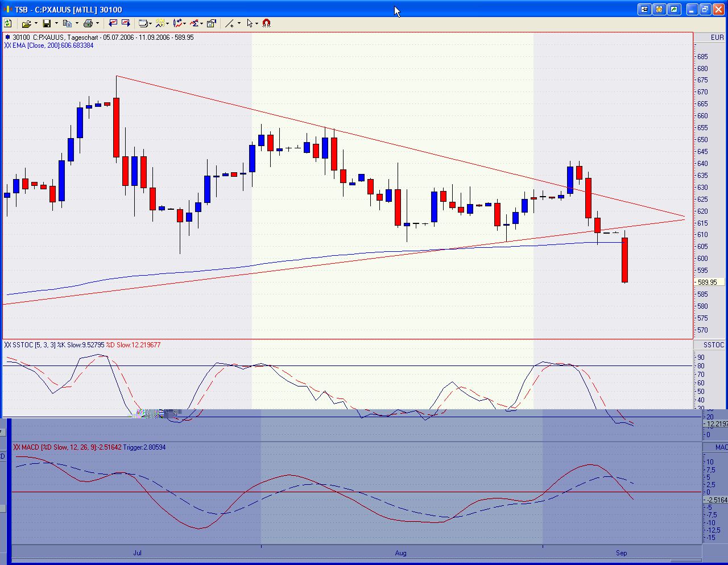This screenshot has height=565, width=728.
Task: Click the green arrow title bar button
Action: [674, 9]
